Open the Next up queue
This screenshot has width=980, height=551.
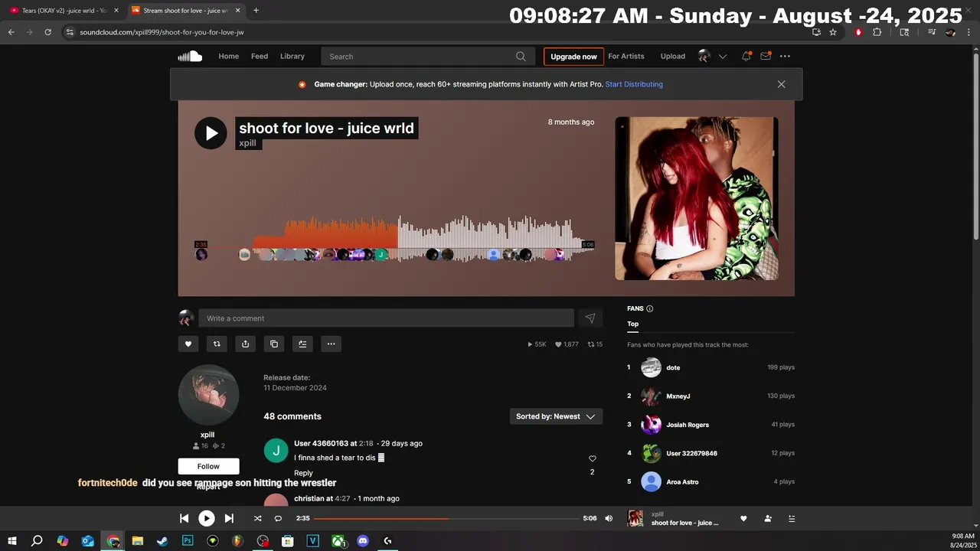pyautogui.click(x=792, y=518)
